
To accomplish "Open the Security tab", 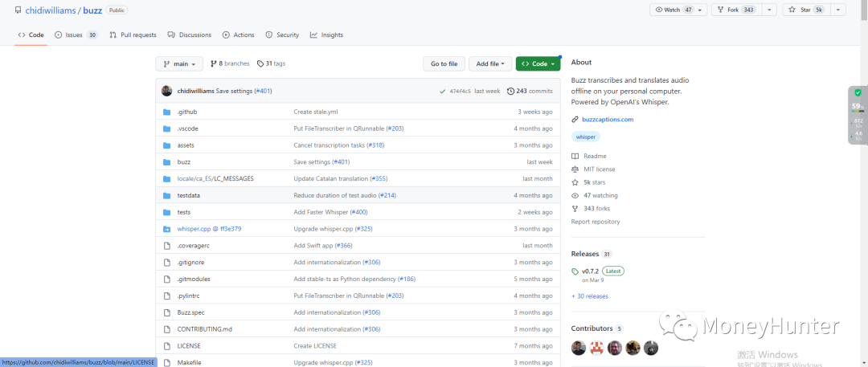I will [x=282, y=35].
